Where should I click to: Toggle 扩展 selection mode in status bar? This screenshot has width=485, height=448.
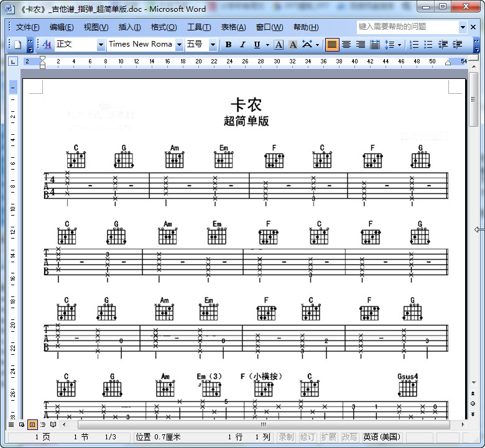[328, 437]
